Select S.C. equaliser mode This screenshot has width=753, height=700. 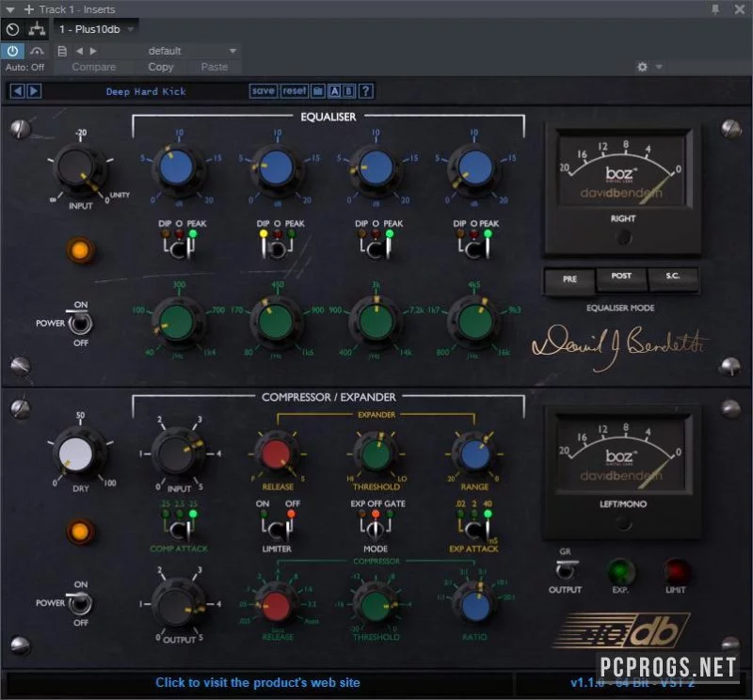[x=672, y=277]
